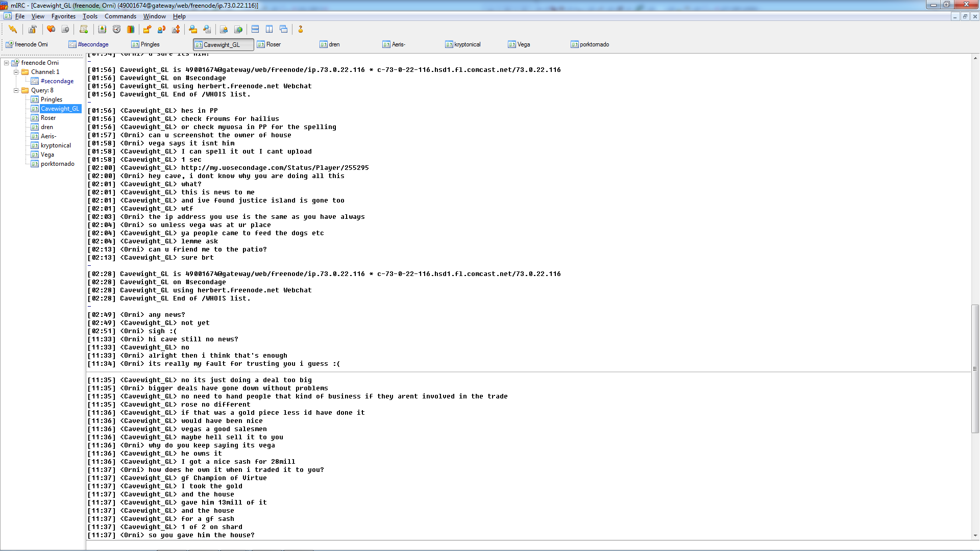Open the Address Book icon

tap(102, 29)
